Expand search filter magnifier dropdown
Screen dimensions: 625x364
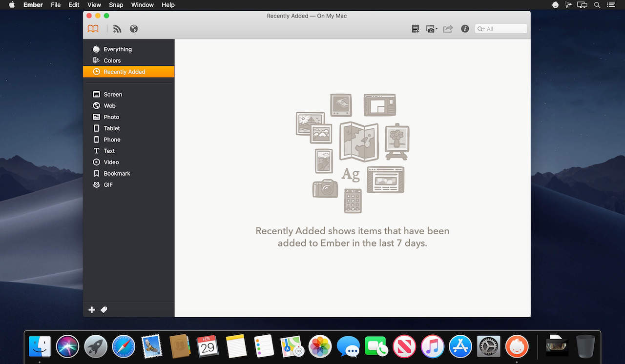[481, 29]
